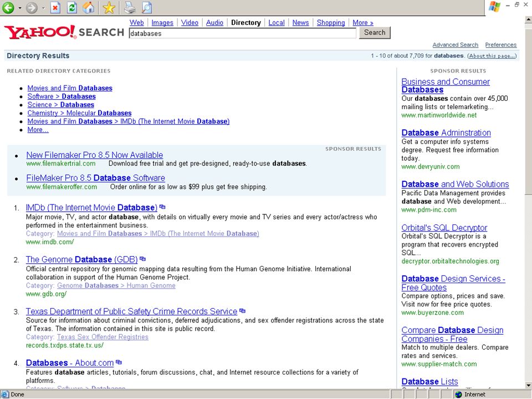The image size is (532, 399).
Task: Open 'Database Adminstration' sponsor link
Action: click(x=446, y=132)
